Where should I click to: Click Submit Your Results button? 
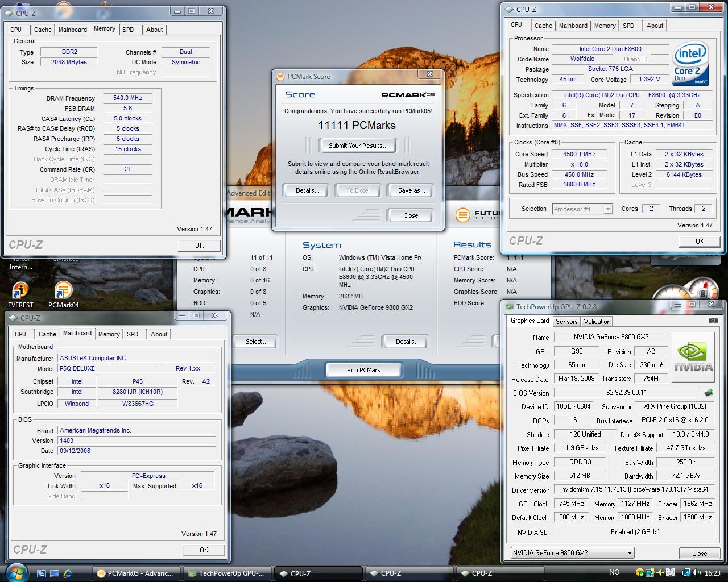358,145
